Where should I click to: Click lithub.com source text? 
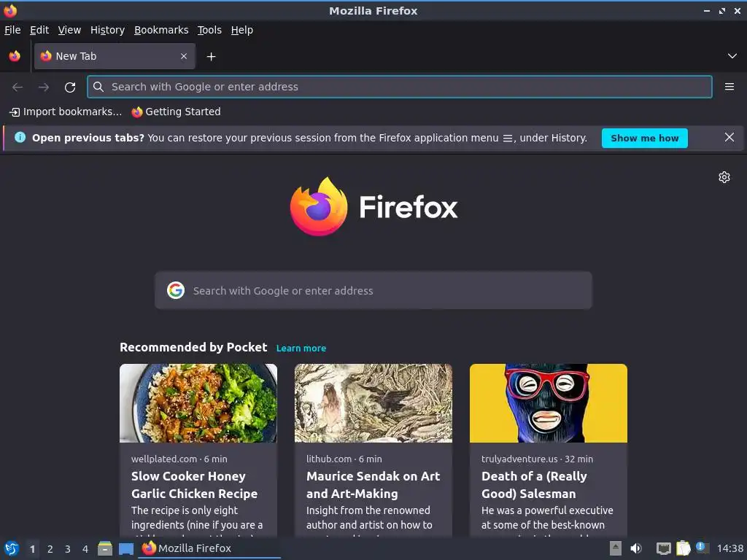329,459
